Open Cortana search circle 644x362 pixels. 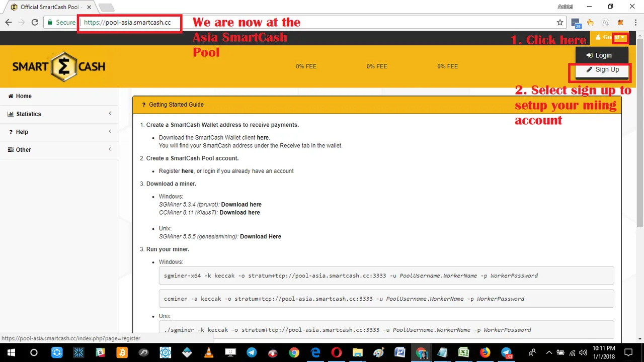pyautogui.click(x=34, y=352)
